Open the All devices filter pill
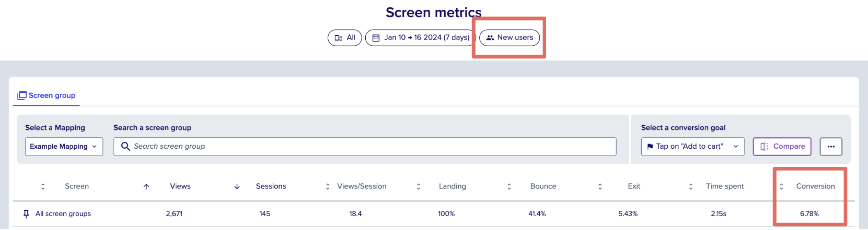This screenshot has width=868, height=230. pos(345,38)
